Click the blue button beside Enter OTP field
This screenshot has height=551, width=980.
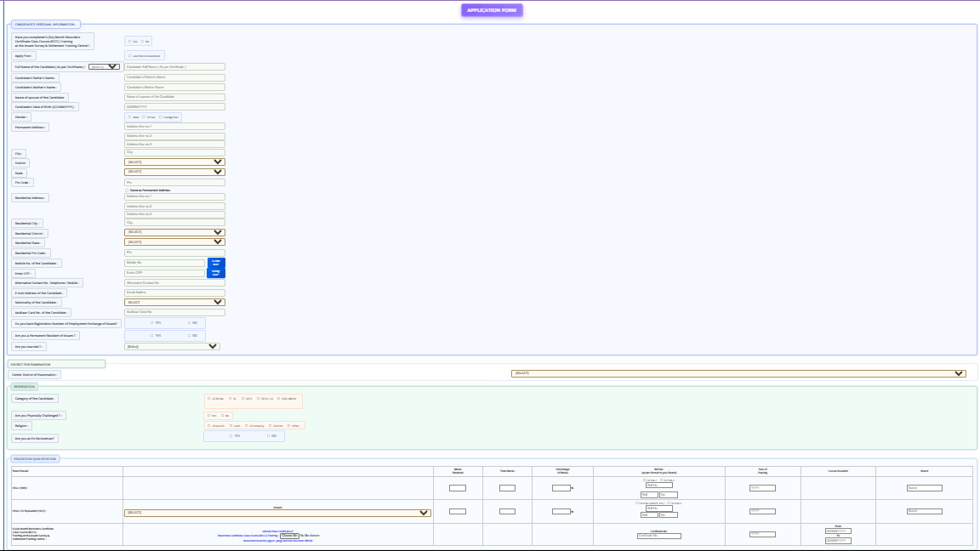tap(216, 273)
